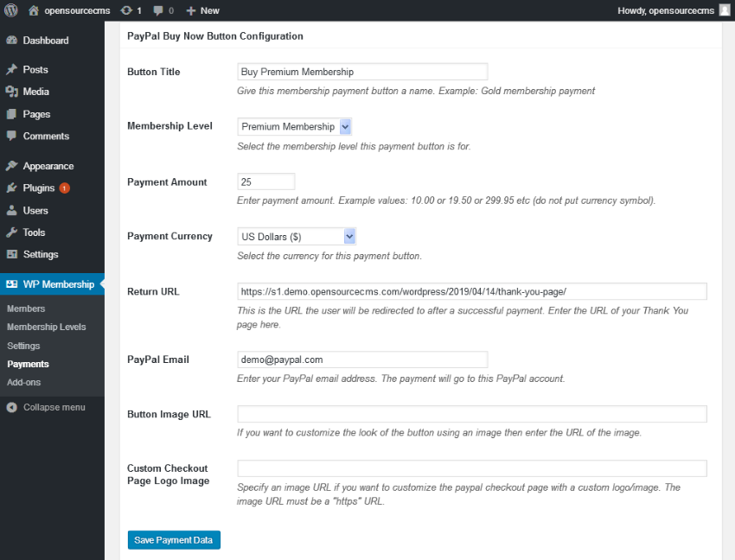
Task: Click the Button Title input field
Action: (x=362, y=72)
